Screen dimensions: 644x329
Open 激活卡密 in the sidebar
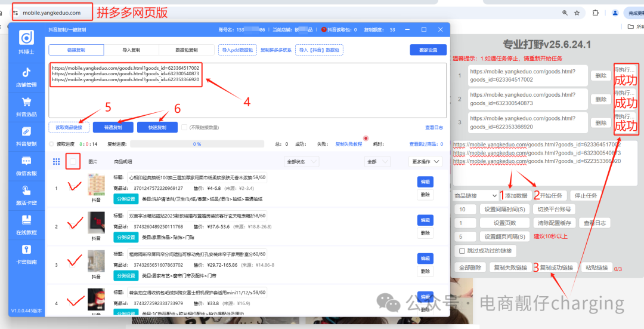(x=27, y=195)
